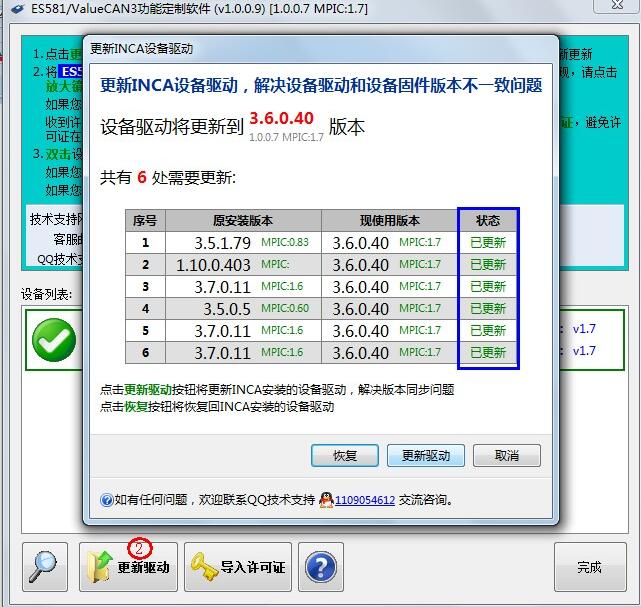This screenshot has height=607, width=641.
Task: Click the gray 1.0.0.7 MPIC:1.7 text
Action: click(286, 137)
